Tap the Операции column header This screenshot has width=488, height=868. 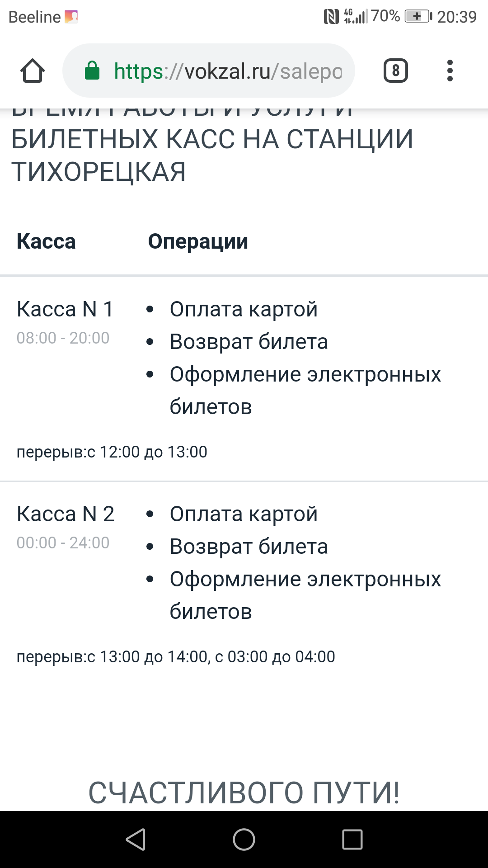click(x=198, y=241)
